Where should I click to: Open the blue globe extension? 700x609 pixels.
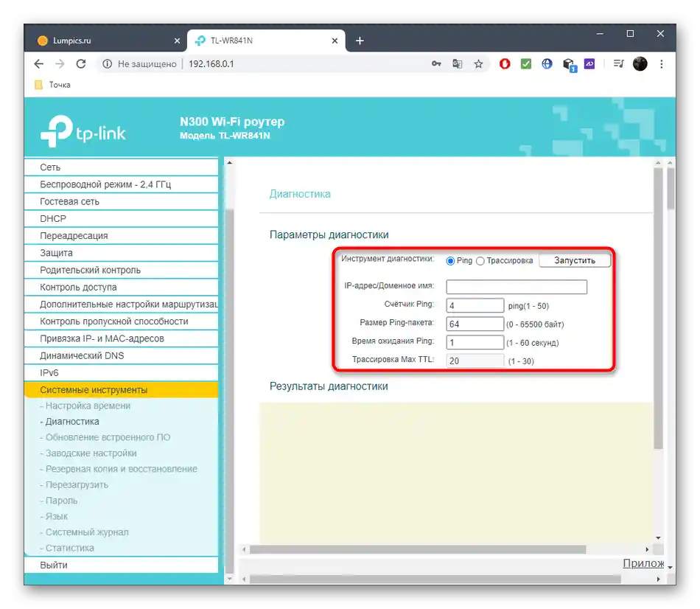(x=547, y=64)
